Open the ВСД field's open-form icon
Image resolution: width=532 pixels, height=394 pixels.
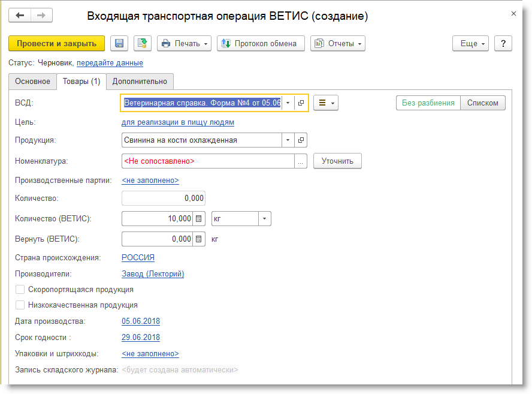coord(301,103)
